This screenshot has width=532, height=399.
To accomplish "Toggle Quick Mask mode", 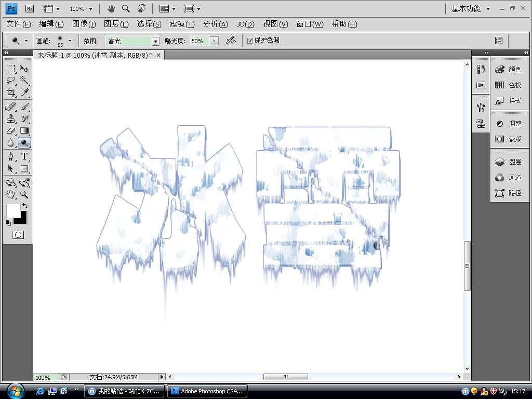I will [18, 235].
